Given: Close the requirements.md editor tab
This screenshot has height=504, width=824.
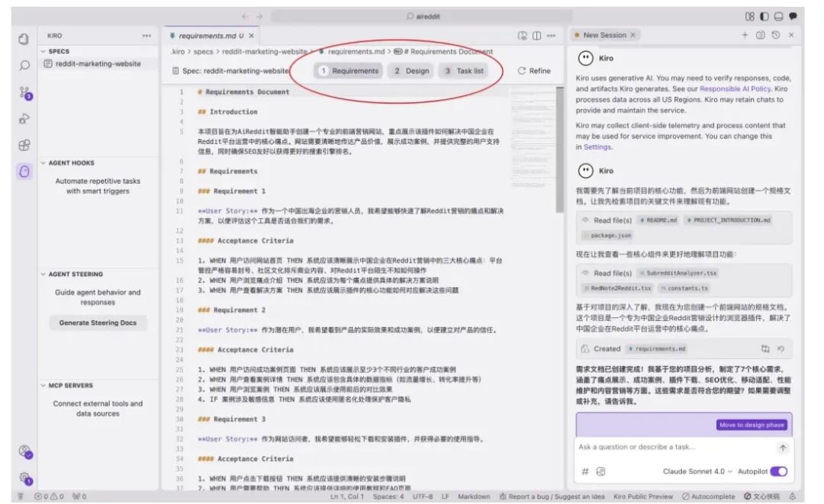Looking at the screenshot, I should pyautogui.click(x=252, y=36).
